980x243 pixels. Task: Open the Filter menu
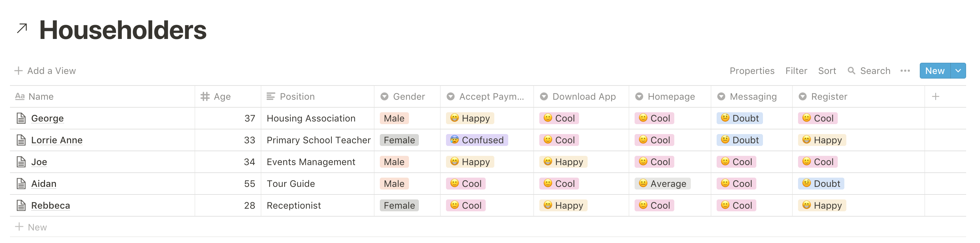(x=796, y=71)
